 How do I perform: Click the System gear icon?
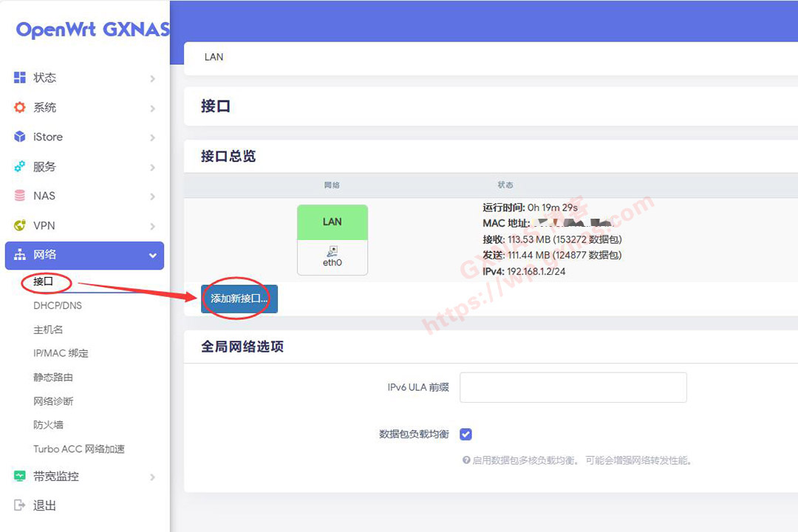click(20, 107)
